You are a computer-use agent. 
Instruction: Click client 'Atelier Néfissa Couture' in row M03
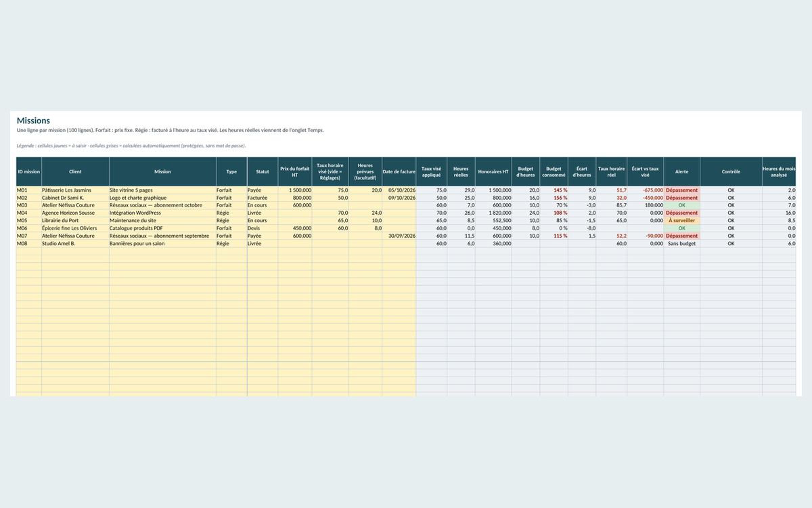[75, 205]
